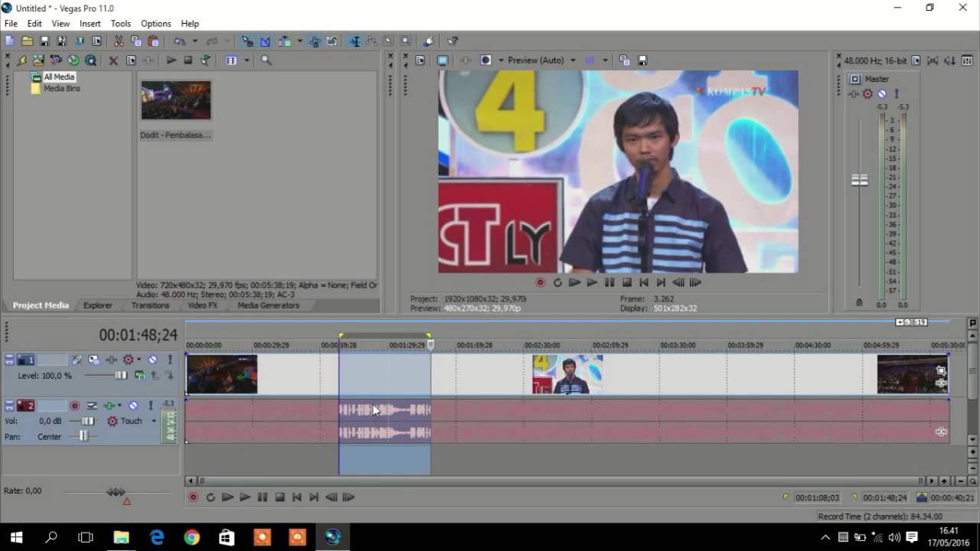Select the Zoom Edit tool in toolbar

(x=405, y=41)
